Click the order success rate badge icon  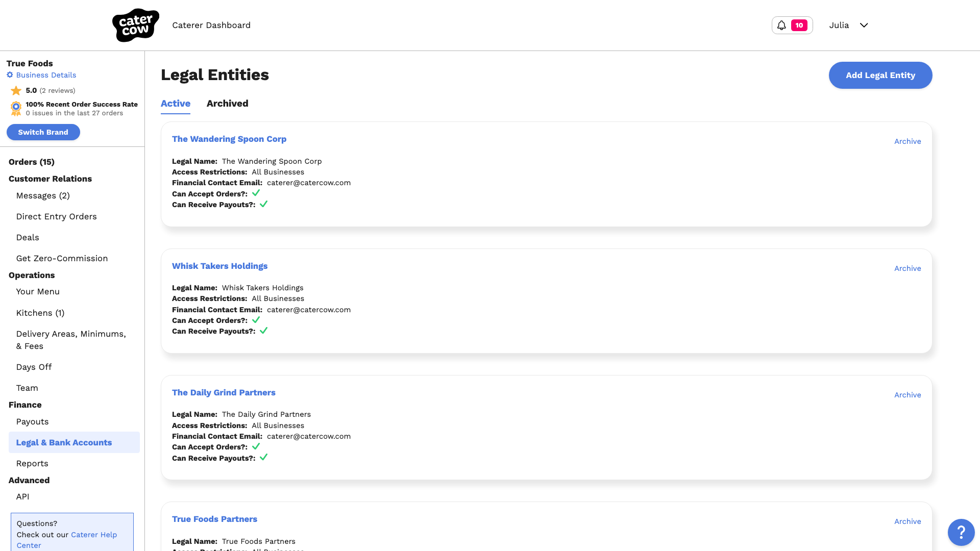click(16, 108)
